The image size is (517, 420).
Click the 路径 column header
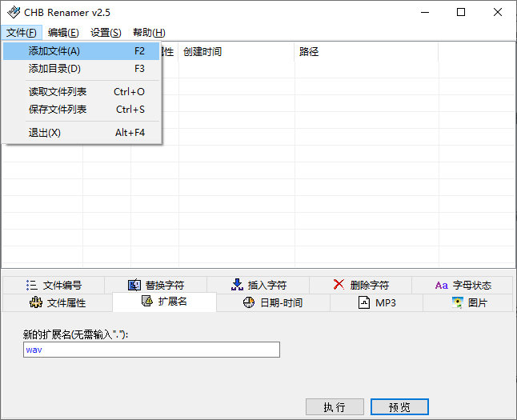point(367,52)
